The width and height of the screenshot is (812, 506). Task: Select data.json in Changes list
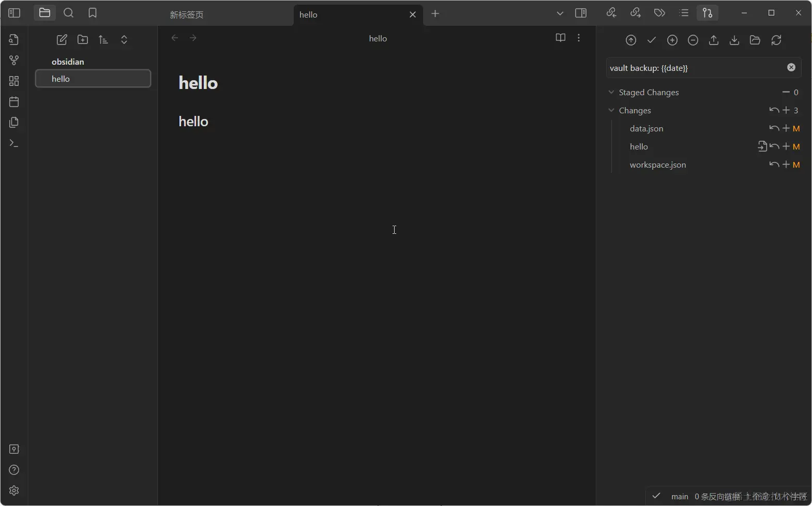[x=646, y=128]
